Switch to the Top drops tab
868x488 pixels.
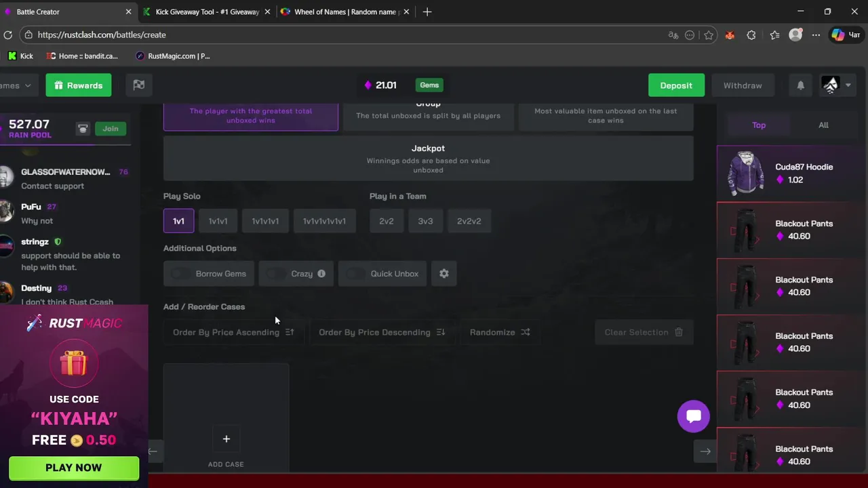(759, 125)
